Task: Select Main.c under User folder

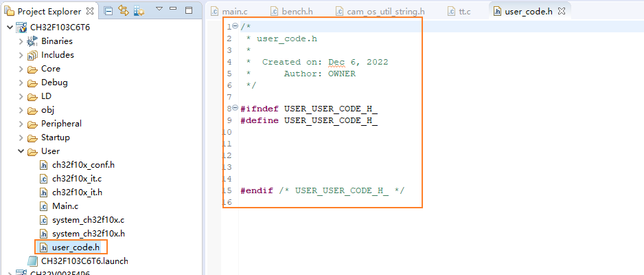Action: click(x=65, y=206)
